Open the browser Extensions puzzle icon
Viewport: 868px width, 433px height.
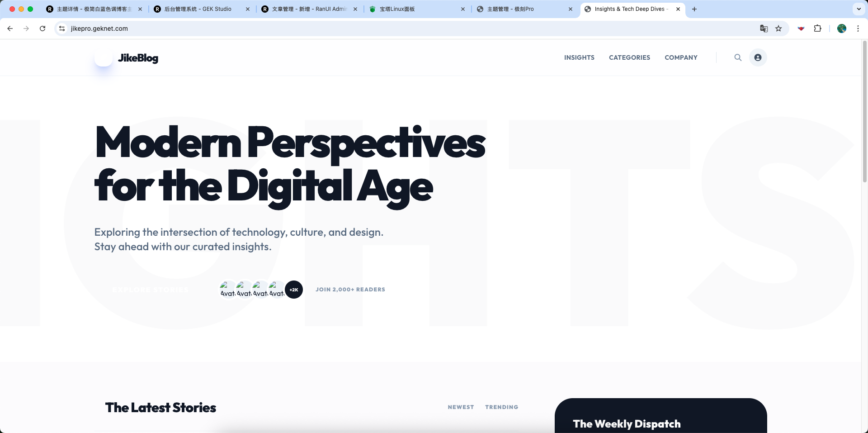817,29
